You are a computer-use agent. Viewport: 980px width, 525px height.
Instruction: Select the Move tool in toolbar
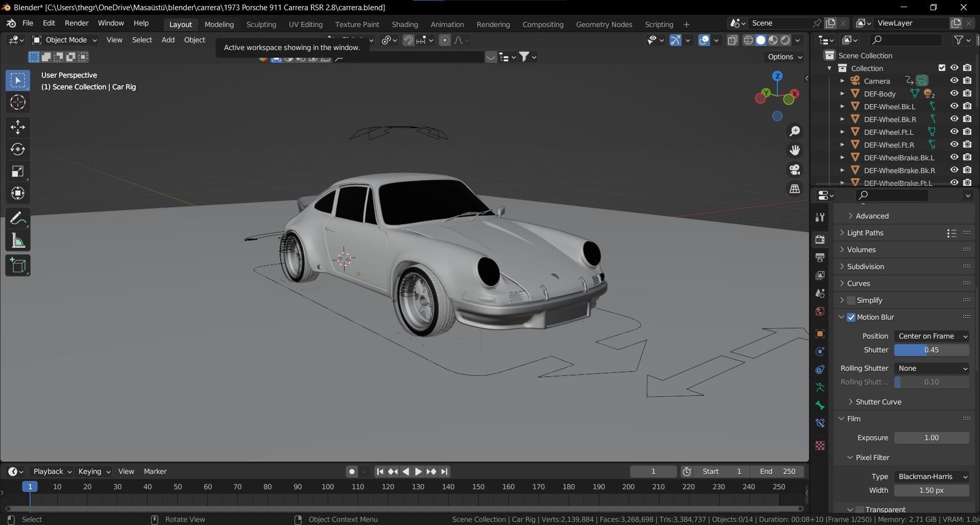tap(18, 127)
